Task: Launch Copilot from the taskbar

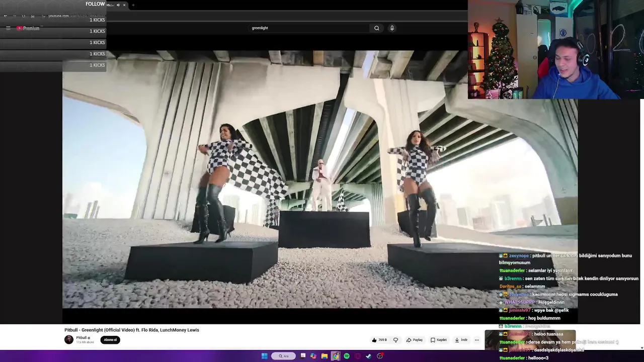Action: click(x=313, y=356)
